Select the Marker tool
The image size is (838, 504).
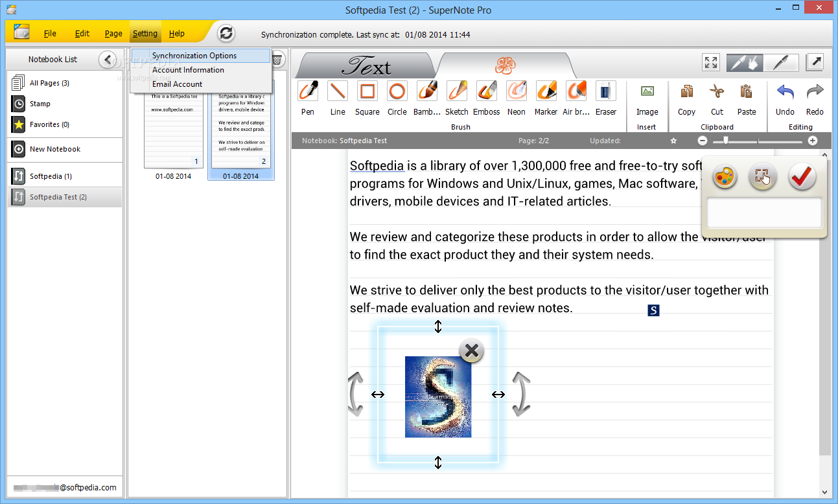pyautogui.click(x=546, y=91)
